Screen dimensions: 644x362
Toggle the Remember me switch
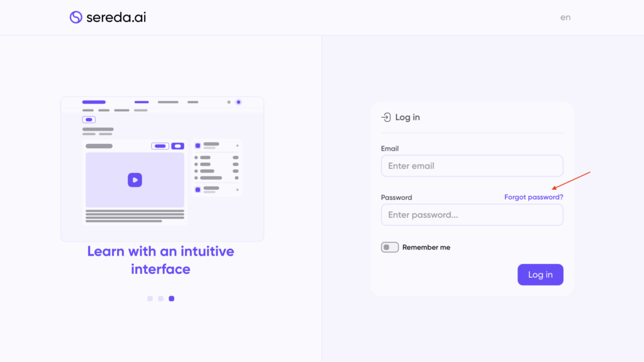[x=390, y=248]
